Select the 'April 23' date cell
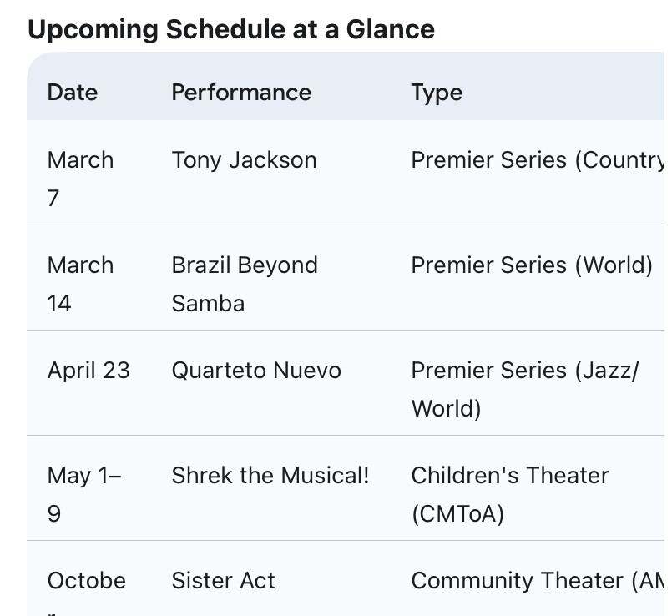The image size is (672, 616). [88, 370]
